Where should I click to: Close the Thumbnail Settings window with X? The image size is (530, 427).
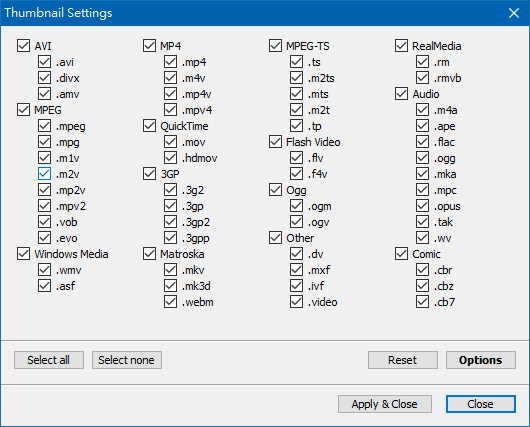tap(514, 13)
